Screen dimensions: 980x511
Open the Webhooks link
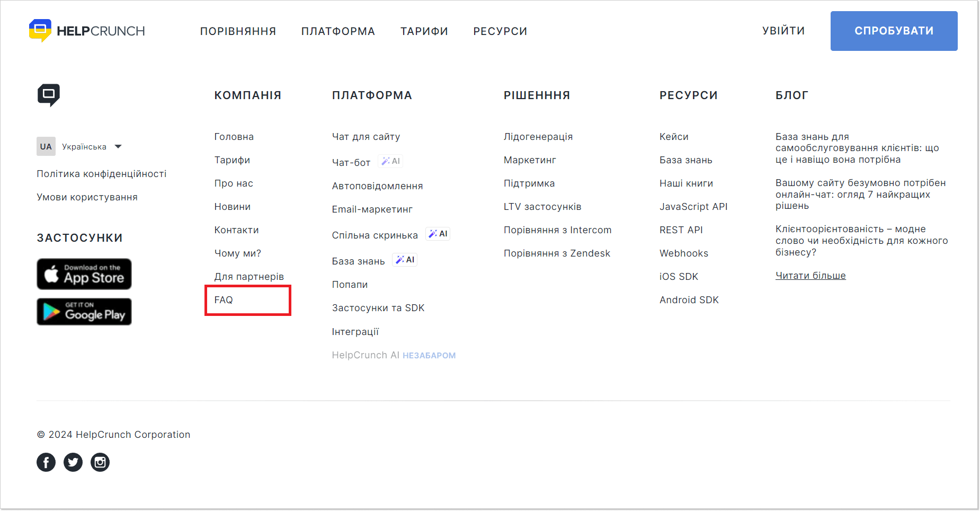tap(684, 253)
